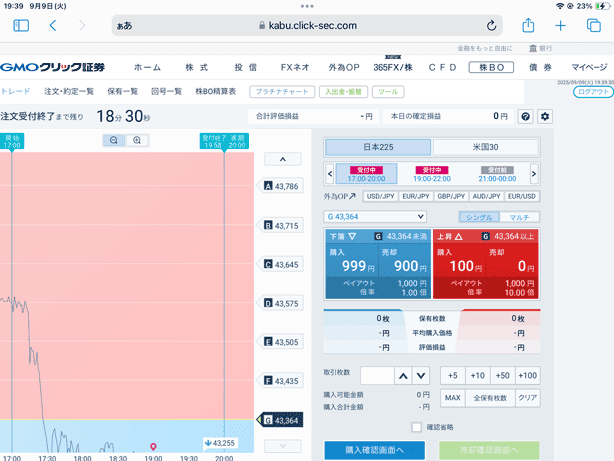614x461 pixels.
Task: Open the FXネオ menu item
Action: 294,67
